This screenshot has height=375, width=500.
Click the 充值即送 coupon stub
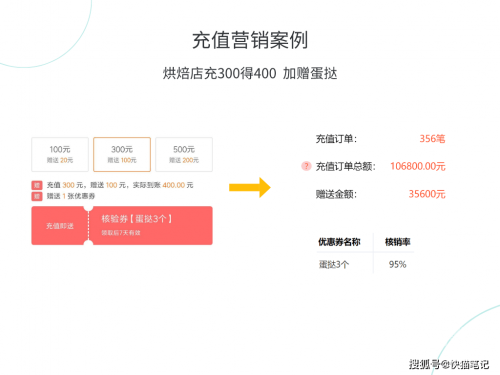point(60,226)
